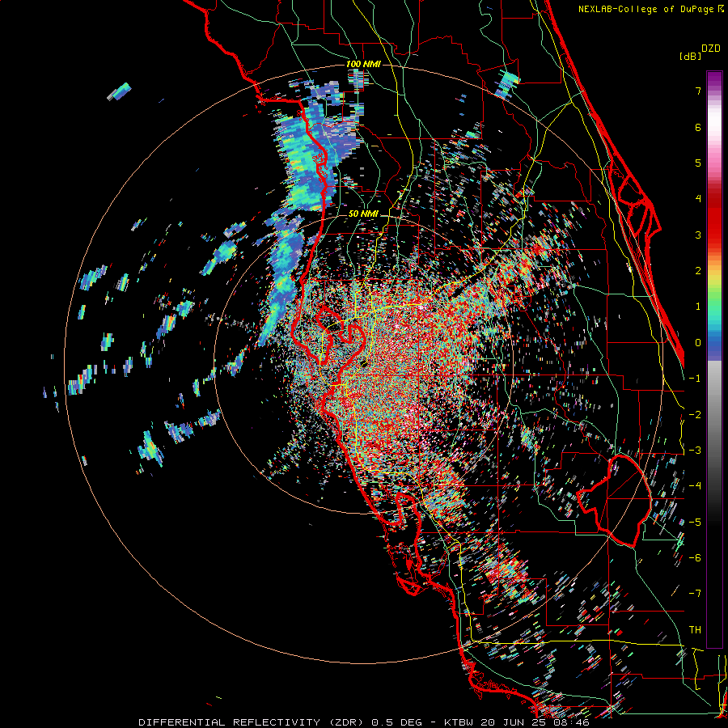Click the 4 value on color scale
The image size is (728, 728).
coord(698,199)
